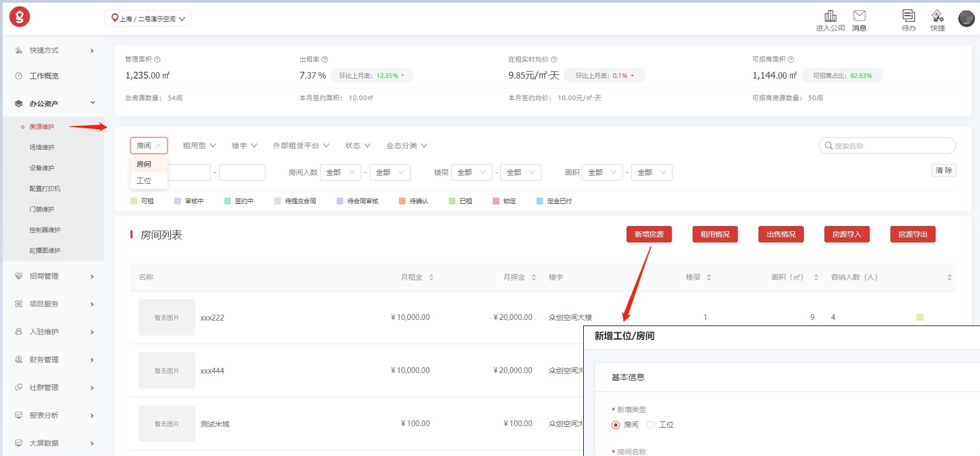Expand the 上海 / 二号演示空间 location dropdown
This screenshot has height=456, width=980.
tap(148, 18)
